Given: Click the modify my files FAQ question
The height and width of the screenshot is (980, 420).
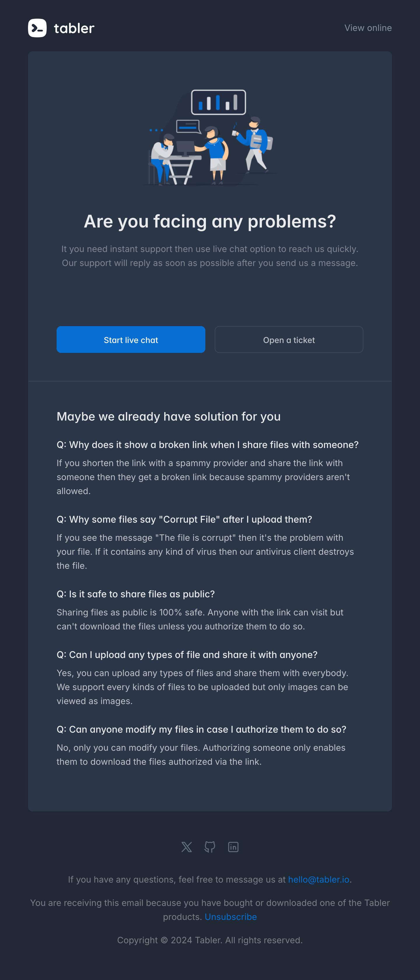Looking at the screenshot, I should pos(201,729).
